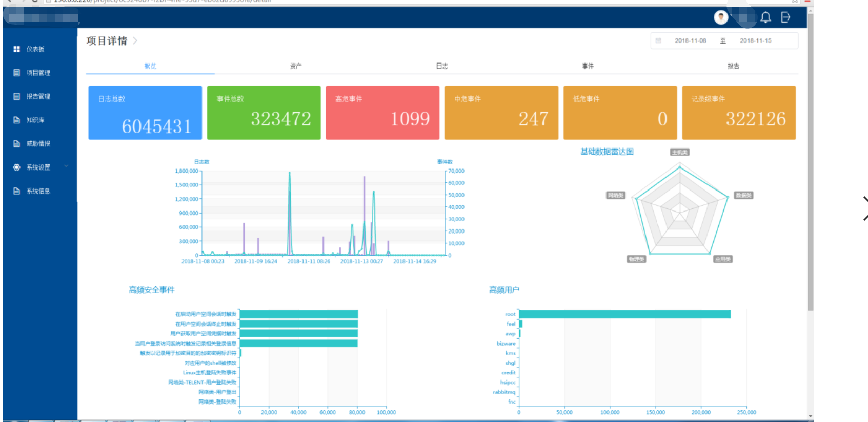
Task: Click the 仪表板 dashboard grid icon
Action: pyautogui.click(x=16, y=49)
